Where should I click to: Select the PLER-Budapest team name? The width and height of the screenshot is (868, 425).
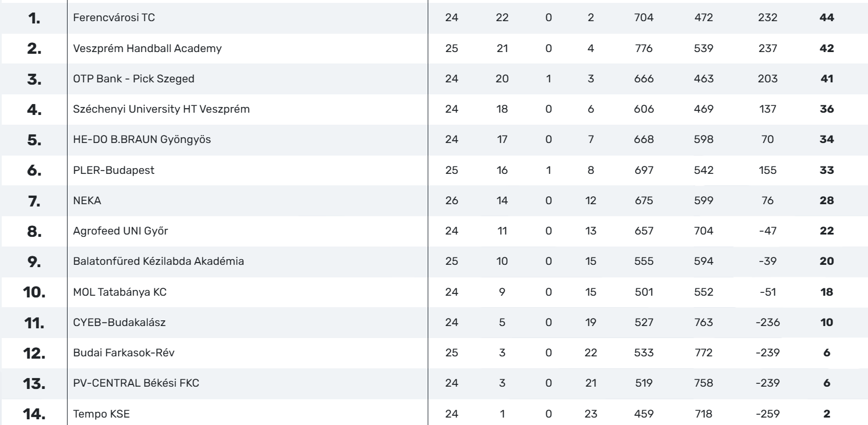[105, 170]
